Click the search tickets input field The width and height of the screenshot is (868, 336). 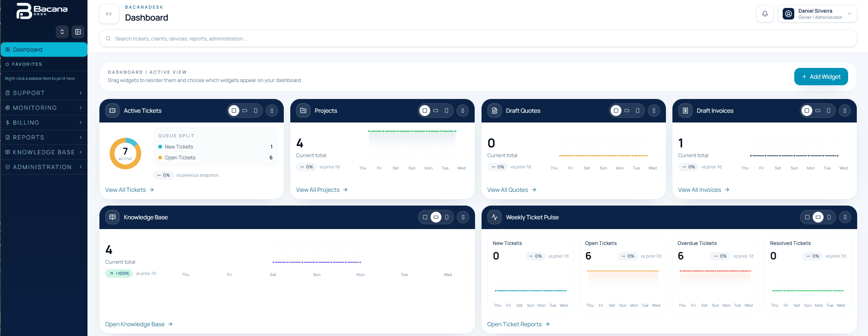pos(478,38)
